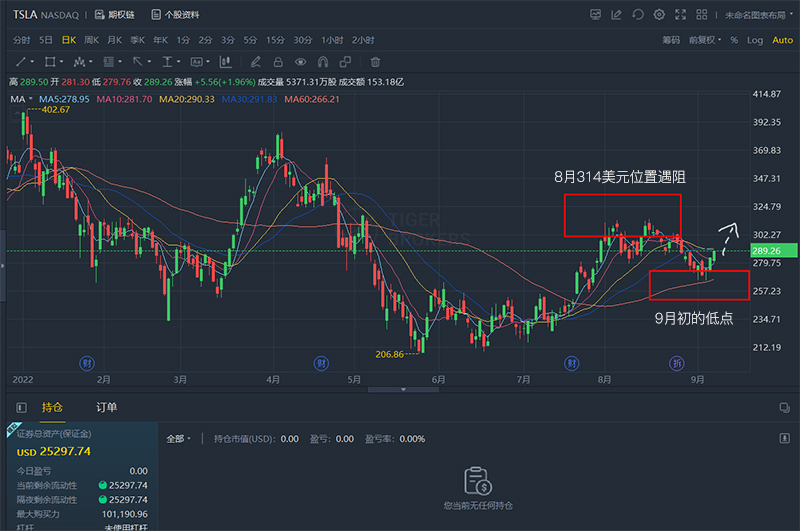
Task: Click the export positions download icon
Action: [x=785, y=438]
